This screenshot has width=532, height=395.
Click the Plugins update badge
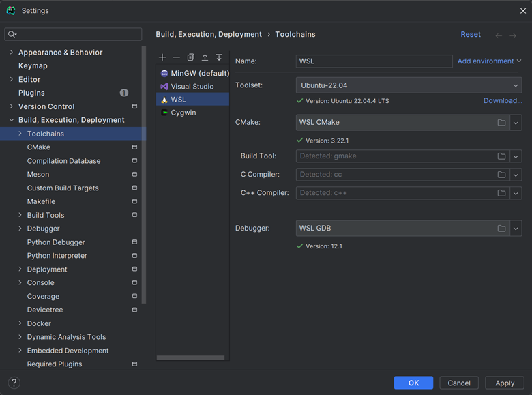[x=124, y=93]
